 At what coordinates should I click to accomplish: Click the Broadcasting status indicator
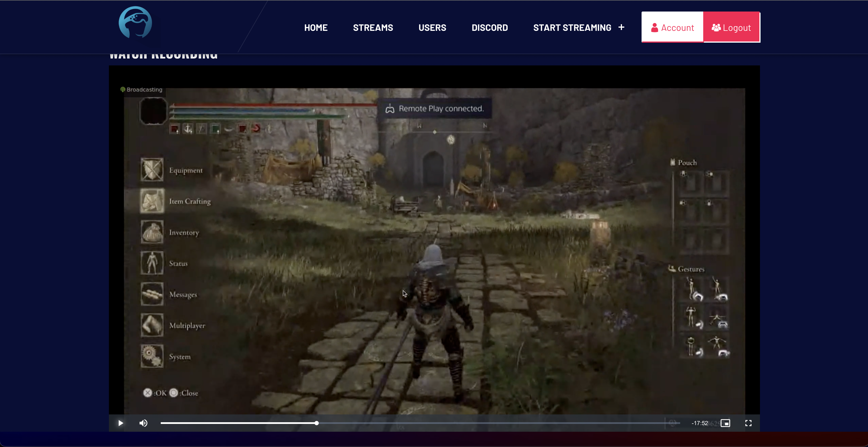141,89
